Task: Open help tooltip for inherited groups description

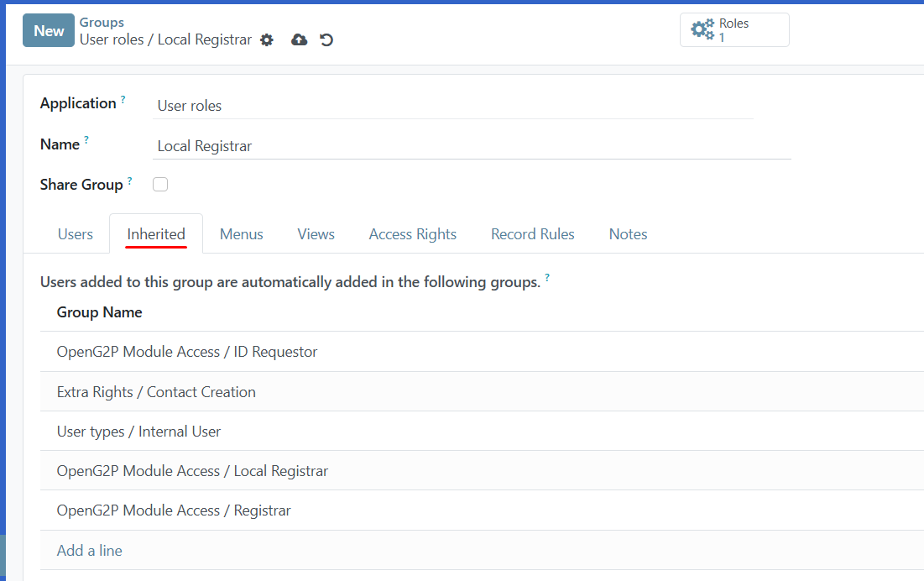Action: 546,276
